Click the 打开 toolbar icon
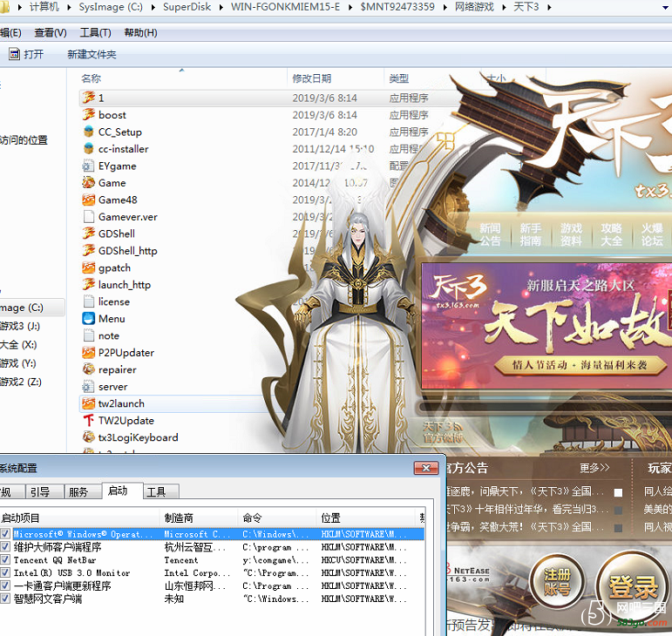This screenshot has width=672, height=636. coord(15,54)
